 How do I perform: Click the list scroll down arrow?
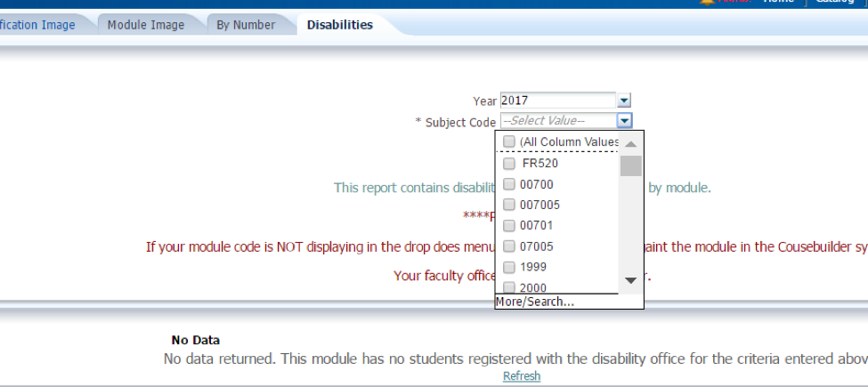point(630,280)
